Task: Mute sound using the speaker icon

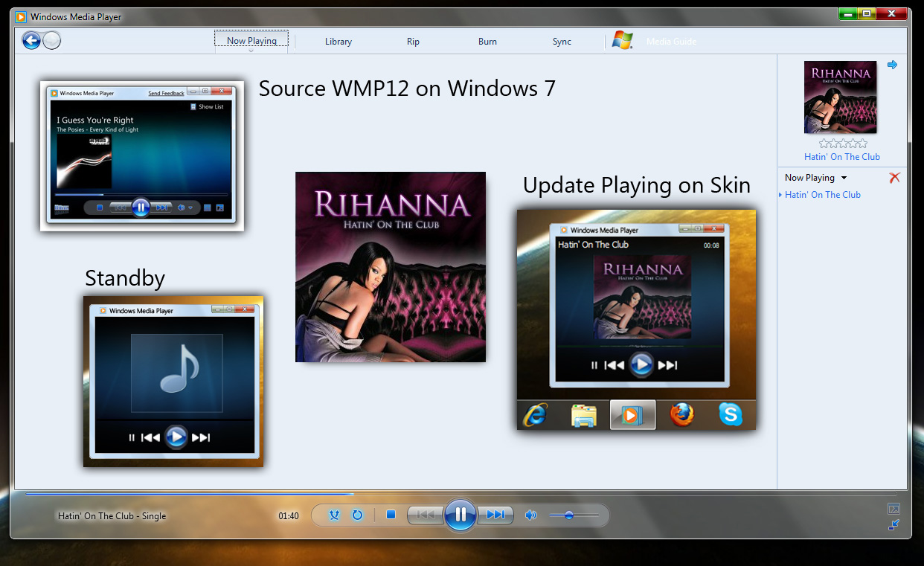Action: click(531, 515)
